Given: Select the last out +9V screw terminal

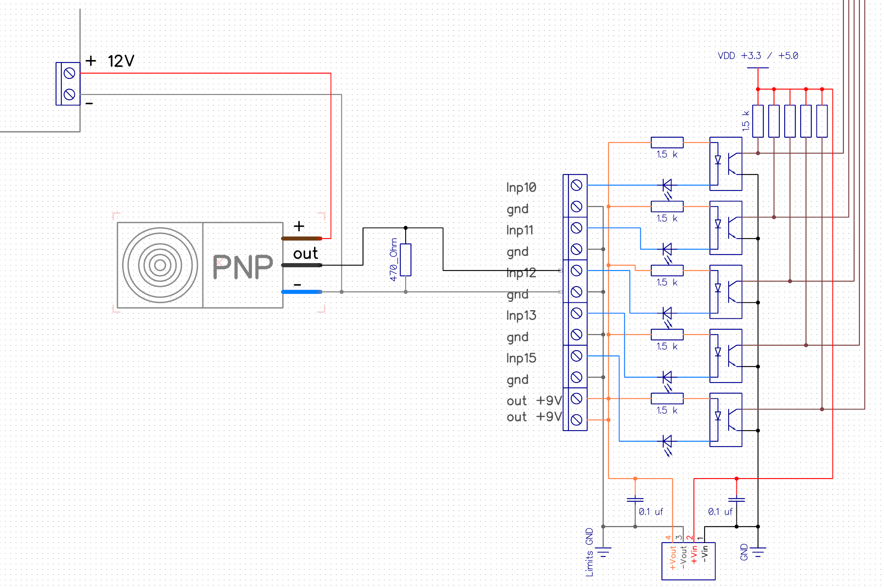Looking at the screenshot, I should click(577, 420).
